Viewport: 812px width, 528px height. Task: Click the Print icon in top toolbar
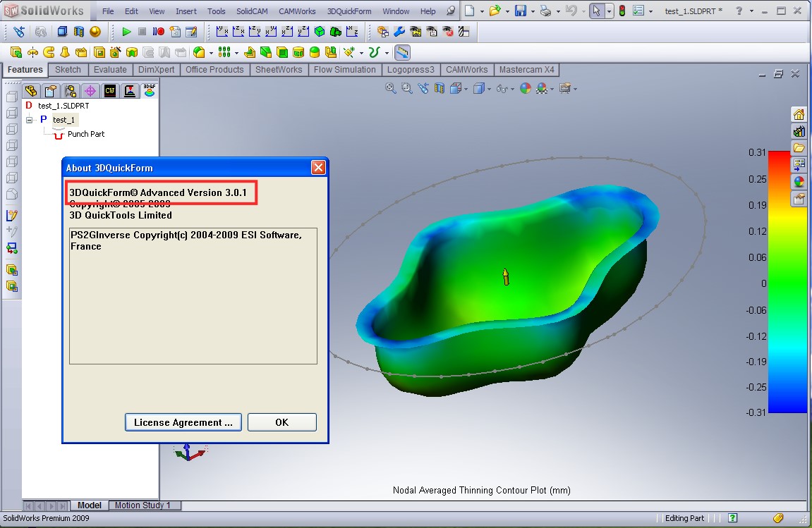point(545,11)
